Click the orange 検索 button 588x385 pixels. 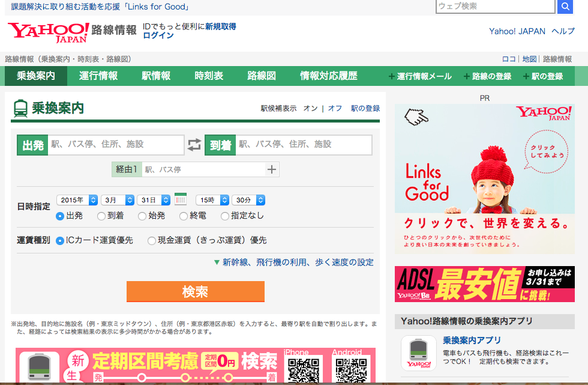click(196, 291)
